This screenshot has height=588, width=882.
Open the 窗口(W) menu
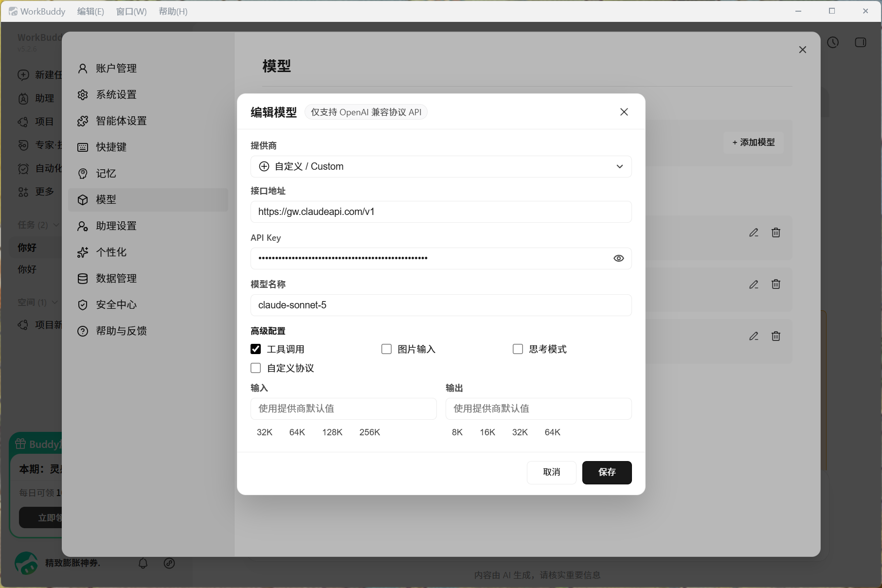pyautogui.click(x=131, y=11)
